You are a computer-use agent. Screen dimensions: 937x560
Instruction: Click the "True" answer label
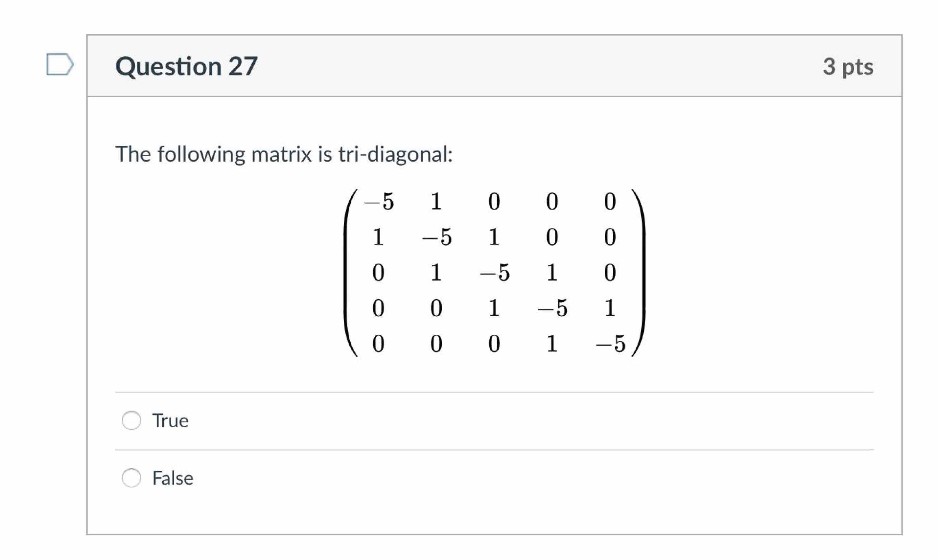point(170,420)
